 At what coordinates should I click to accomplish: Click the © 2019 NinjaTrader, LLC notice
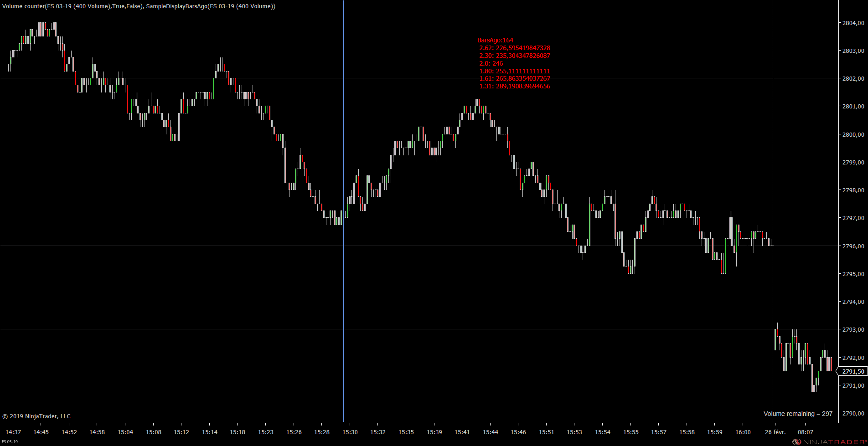pyautogui.click(x=36, y=416)
